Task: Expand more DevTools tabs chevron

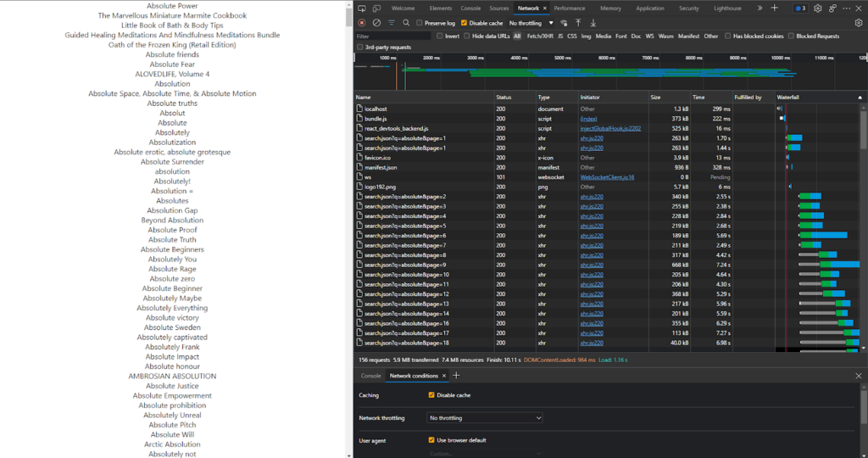Action: (x=759, y=8)
